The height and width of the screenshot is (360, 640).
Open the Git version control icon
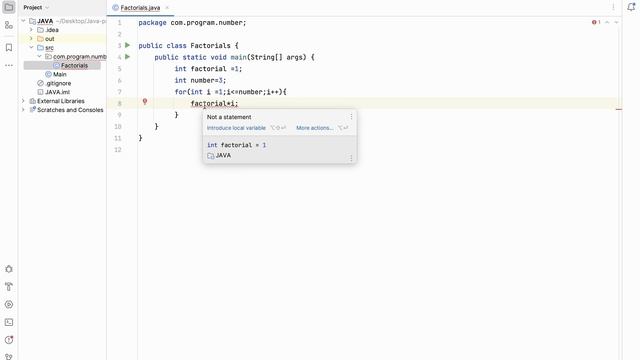pyautogui.click(x=9, y=356)
